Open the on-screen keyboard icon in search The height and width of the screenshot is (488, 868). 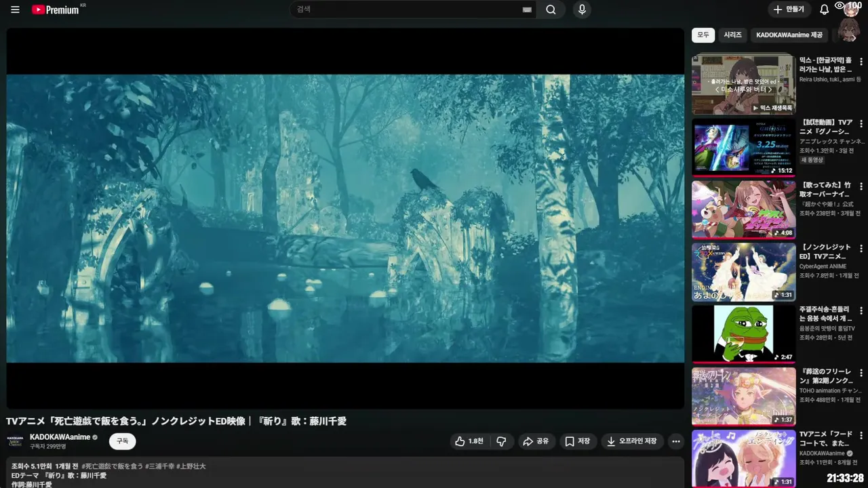click(527, 9)
